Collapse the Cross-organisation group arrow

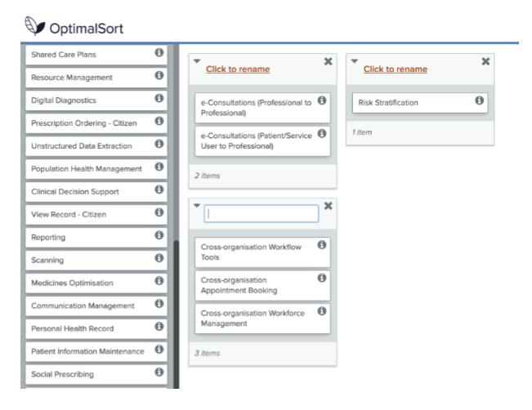click(197, 206)
